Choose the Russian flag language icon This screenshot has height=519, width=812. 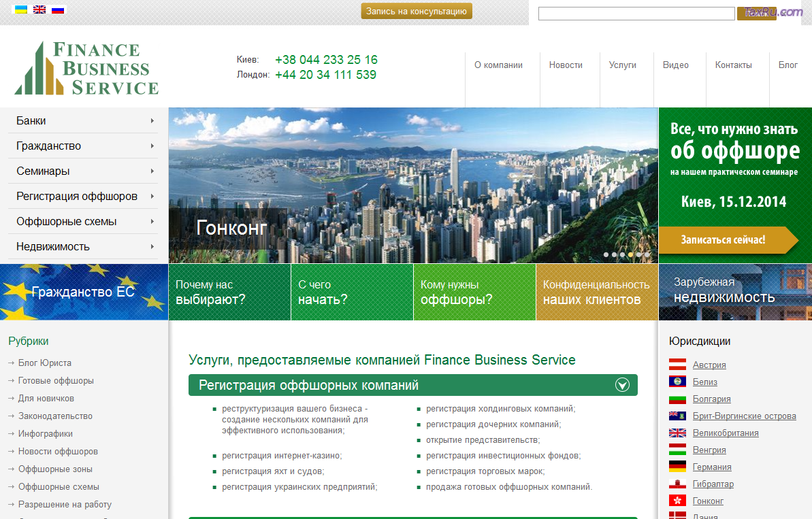click(59, 10)
